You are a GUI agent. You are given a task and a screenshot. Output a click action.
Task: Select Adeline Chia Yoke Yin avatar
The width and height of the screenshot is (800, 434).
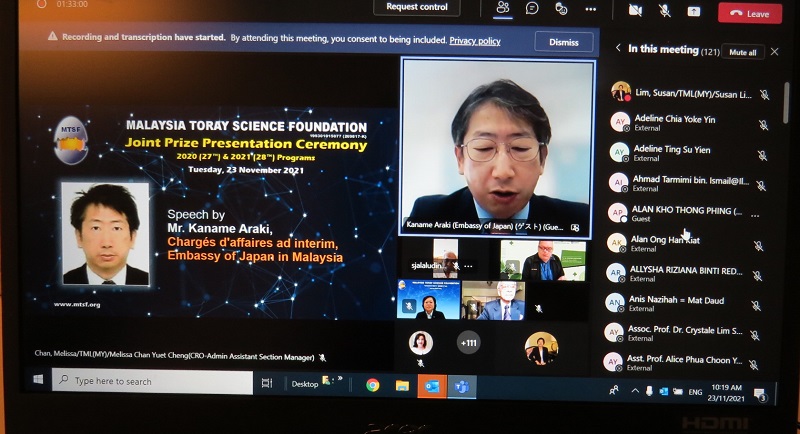click(620, 122)
